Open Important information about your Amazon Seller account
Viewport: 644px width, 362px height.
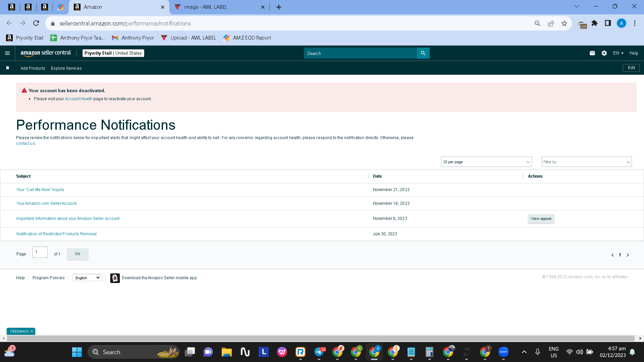(x=68, y=219)
